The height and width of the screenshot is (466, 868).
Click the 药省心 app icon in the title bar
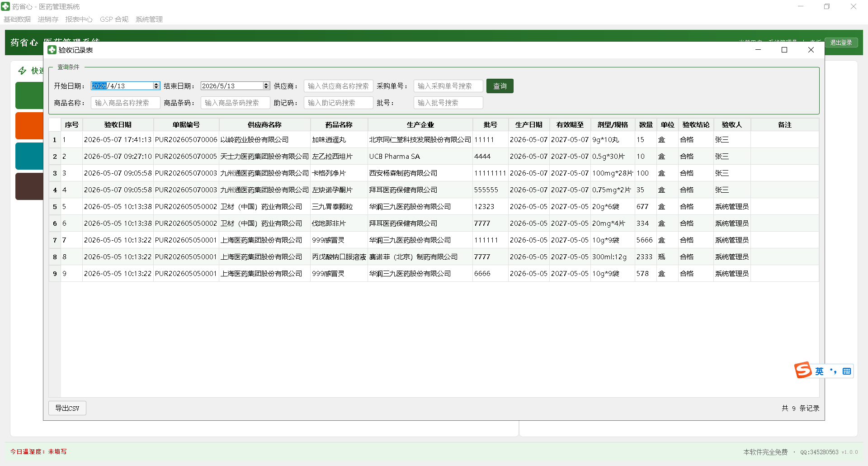pyautogui.click(x=5, y=6)
